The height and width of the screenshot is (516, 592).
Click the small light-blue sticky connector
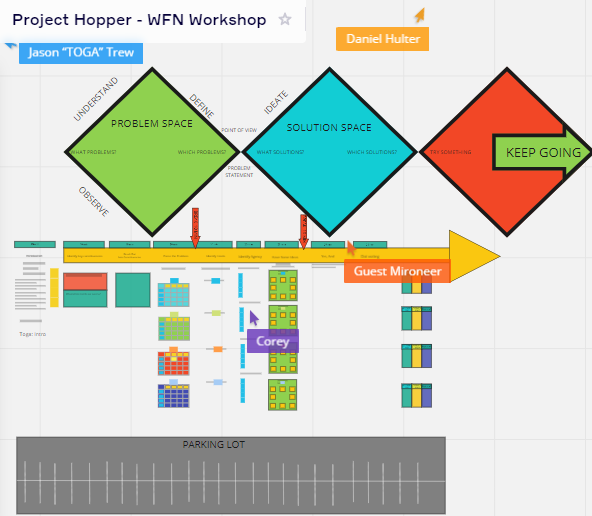218,382
